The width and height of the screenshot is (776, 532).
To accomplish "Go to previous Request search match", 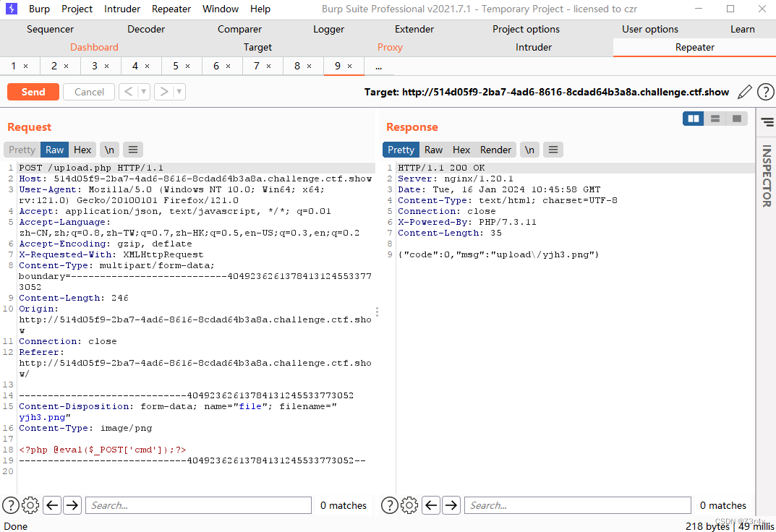I will tap(52, 505).
